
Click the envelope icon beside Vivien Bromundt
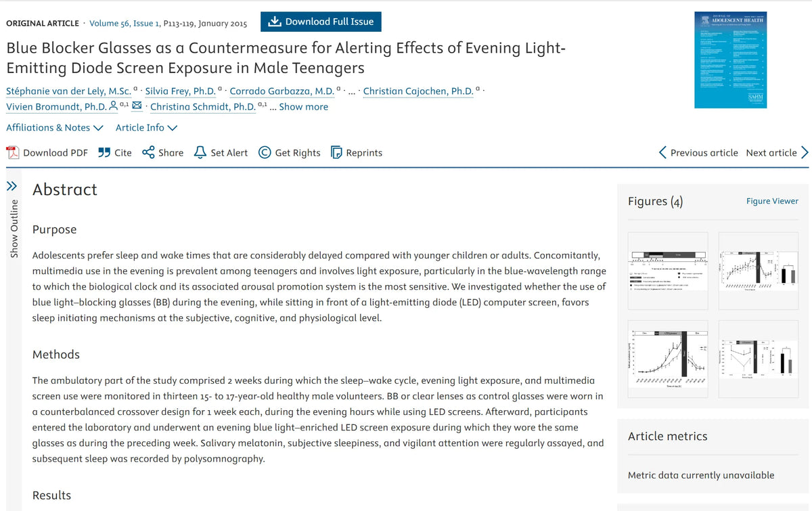(137, 106)
